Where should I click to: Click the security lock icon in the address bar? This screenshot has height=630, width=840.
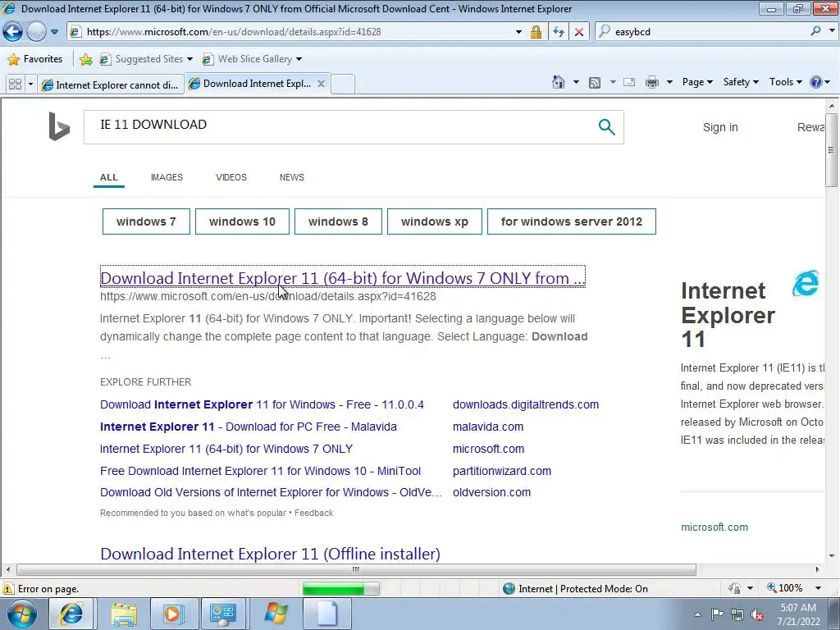(x=536, y=32)
